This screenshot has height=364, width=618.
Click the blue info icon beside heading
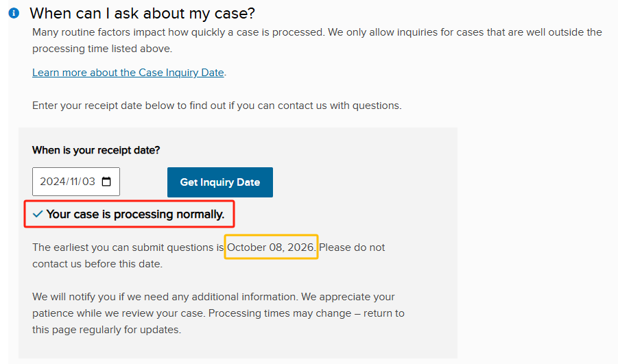[x=14, y=13]
